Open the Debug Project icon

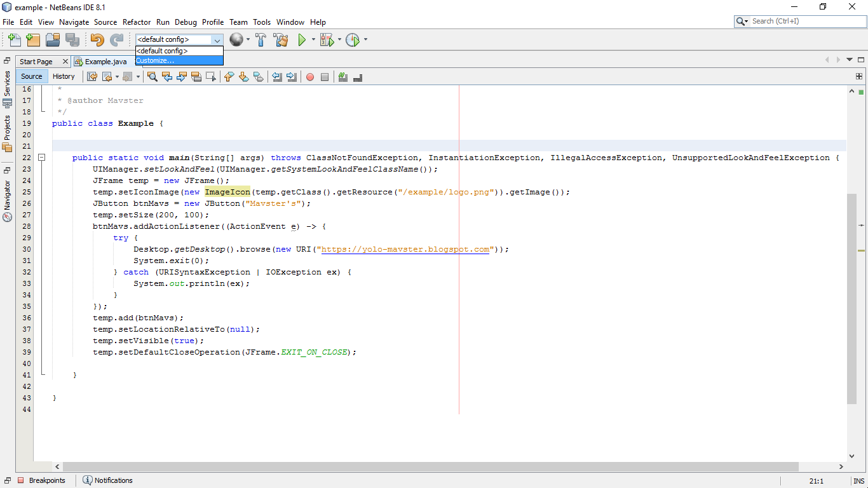[x=326, y=39]
